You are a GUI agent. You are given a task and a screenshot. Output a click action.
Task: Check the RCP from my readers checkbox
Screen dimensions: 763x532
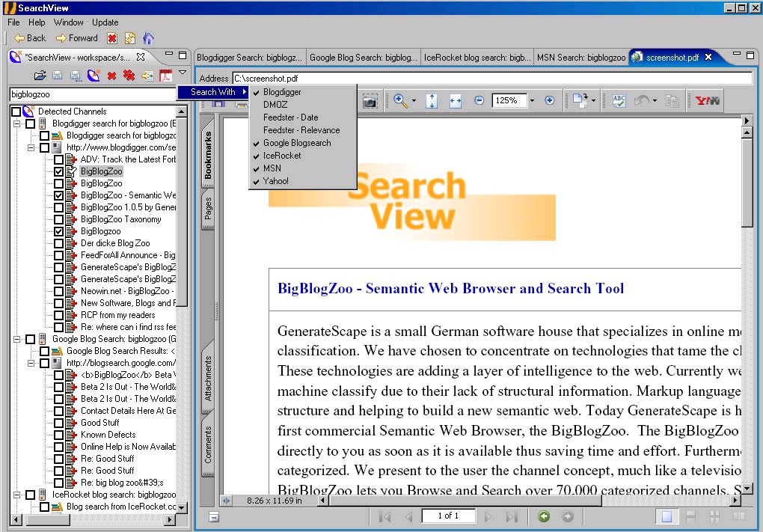pos(59,316)
